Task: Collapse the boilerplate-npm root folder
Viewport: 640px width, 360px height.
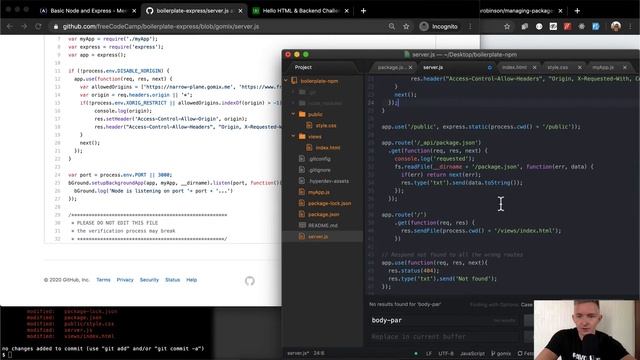Action: tap(286, 81)
